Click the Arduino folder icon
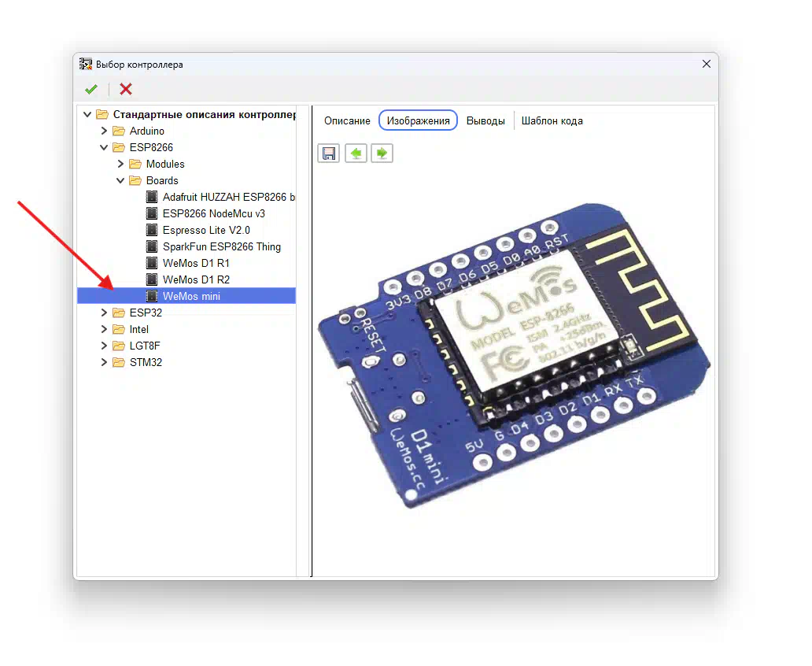This screenshot has width=812, height=666. coord(119,131)
